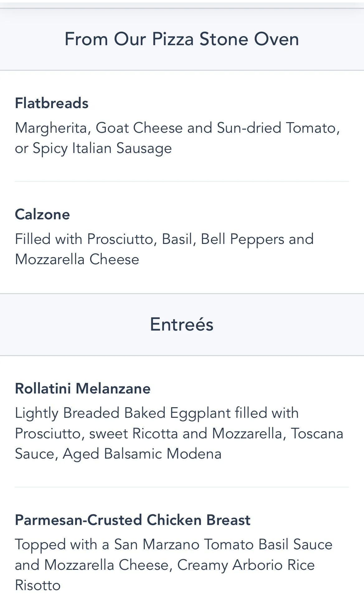Tap divider line below Rollatini Melanzane
This screenshot has width=364, height=615.
click(182, 487)
